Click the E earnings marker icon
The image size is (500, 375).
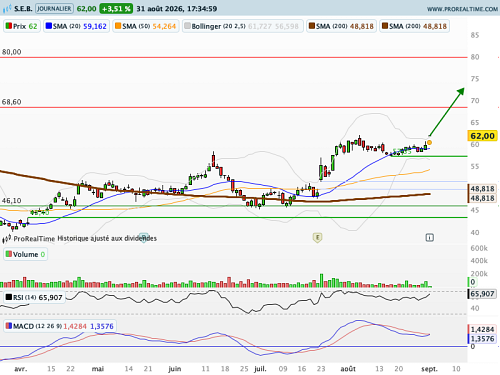pos(317,238)
